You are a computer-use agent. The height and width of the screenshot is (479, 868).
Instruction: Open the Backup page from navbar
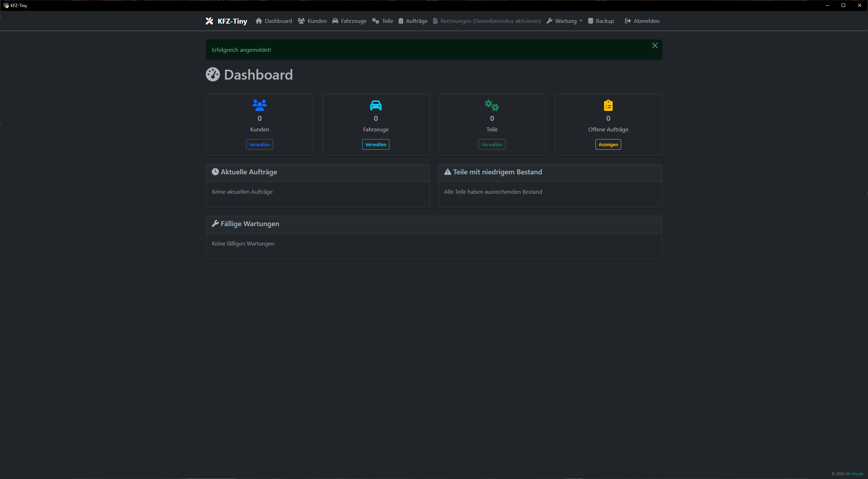pos(601,21)
